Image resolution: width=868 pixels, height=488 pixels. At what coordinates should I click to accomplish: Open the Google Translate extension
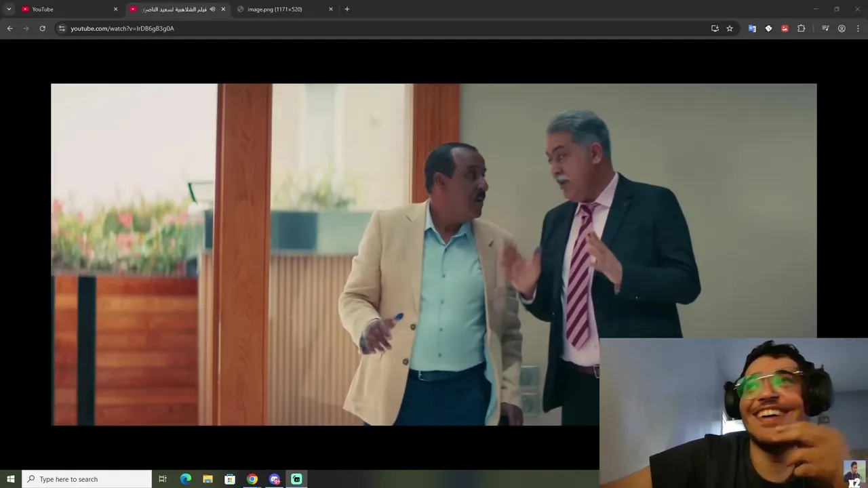[752, 28]
